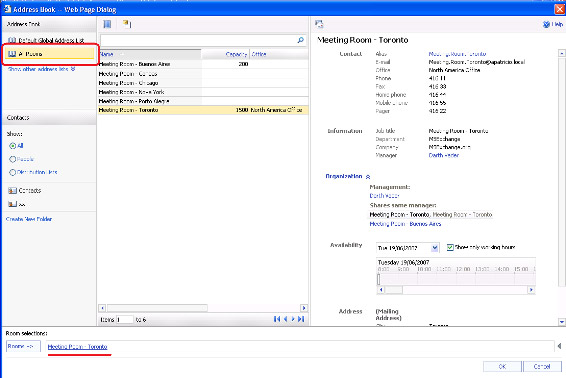566x378 pixels.
Task: Click the Meeting Room - Toronto link in Room selections
Action: (78, 347)
